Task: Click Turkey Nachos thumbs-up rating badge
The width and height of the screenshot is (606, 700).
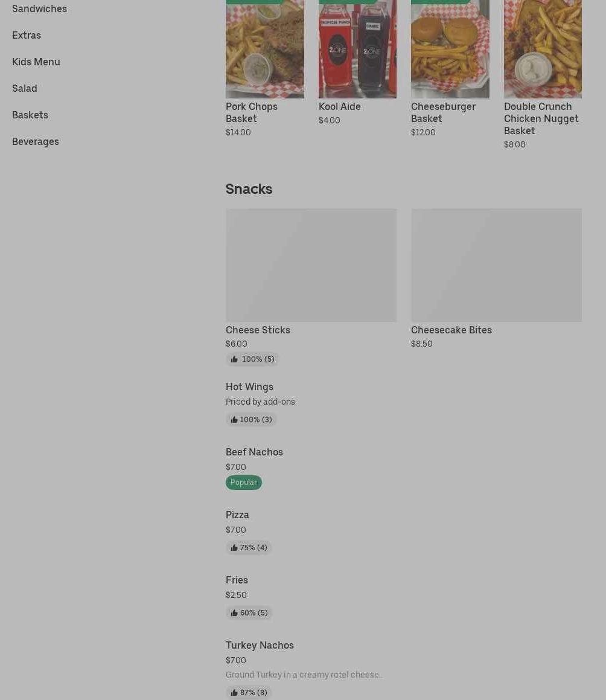Action: click(x=249, y=692)
